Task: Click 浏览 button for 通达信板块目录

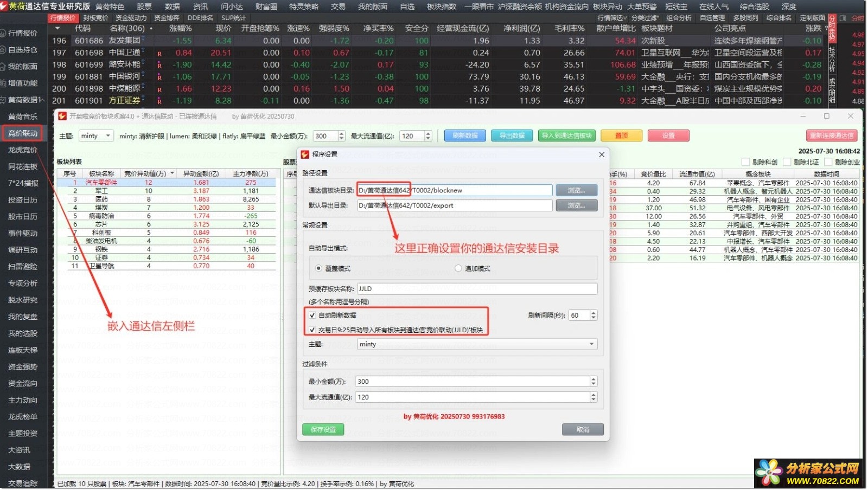Action: coord(576,190)
